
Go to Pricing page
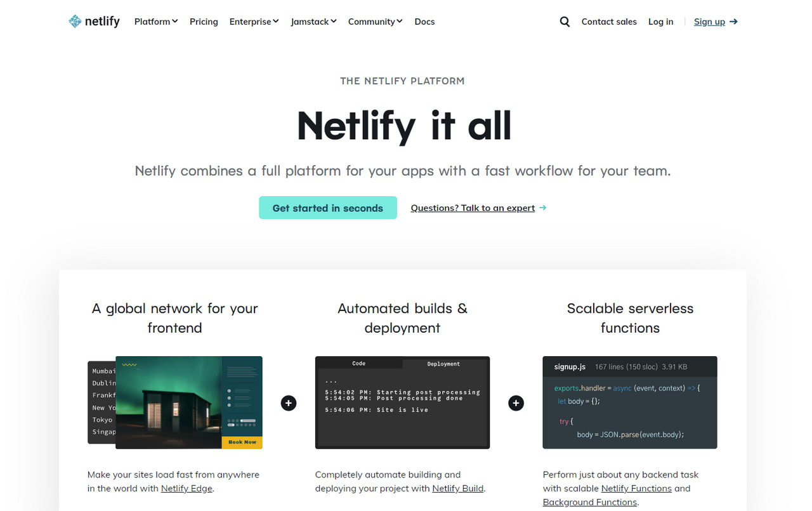[x=204, y=22]
